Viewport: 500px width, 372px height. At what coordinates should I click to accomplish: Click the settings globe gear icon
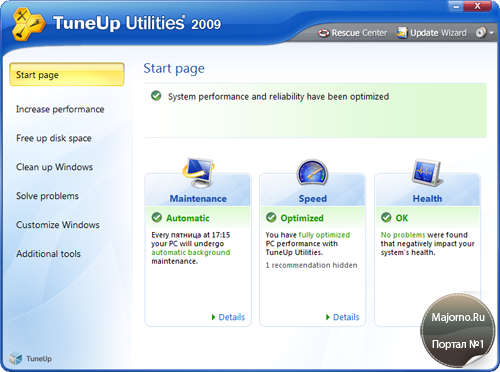[x=481, y=33]
